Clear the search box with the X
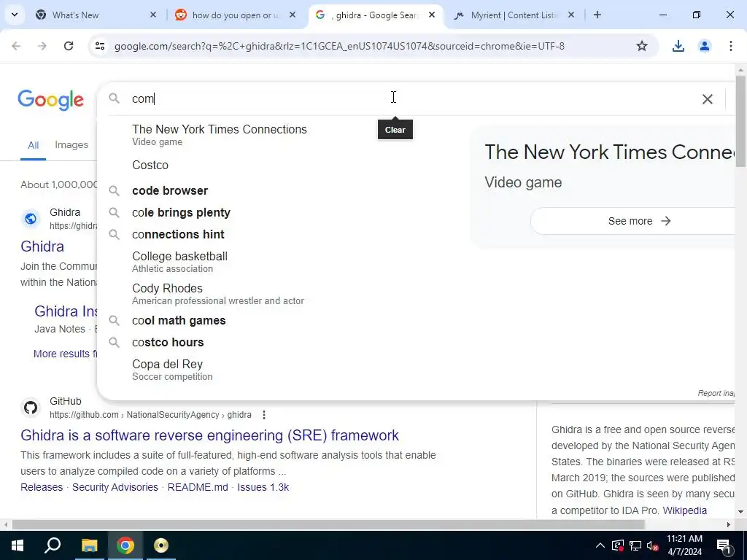 [x=708, y=98]
